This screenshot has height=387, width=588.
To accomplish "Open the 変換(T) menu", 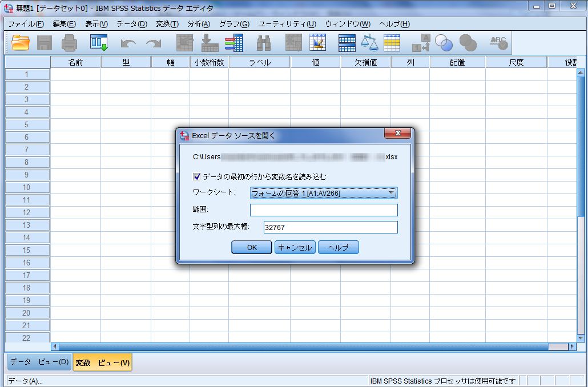I will coord(167,24).
